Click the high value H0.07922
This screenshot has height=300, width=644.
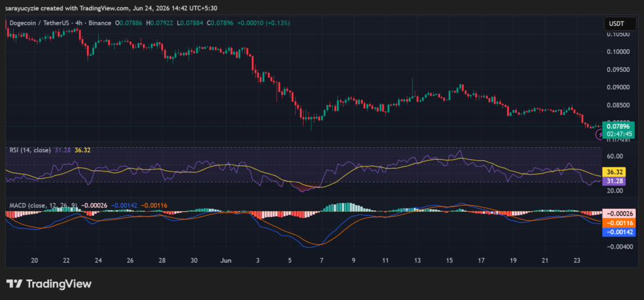[x=160, y=23]
